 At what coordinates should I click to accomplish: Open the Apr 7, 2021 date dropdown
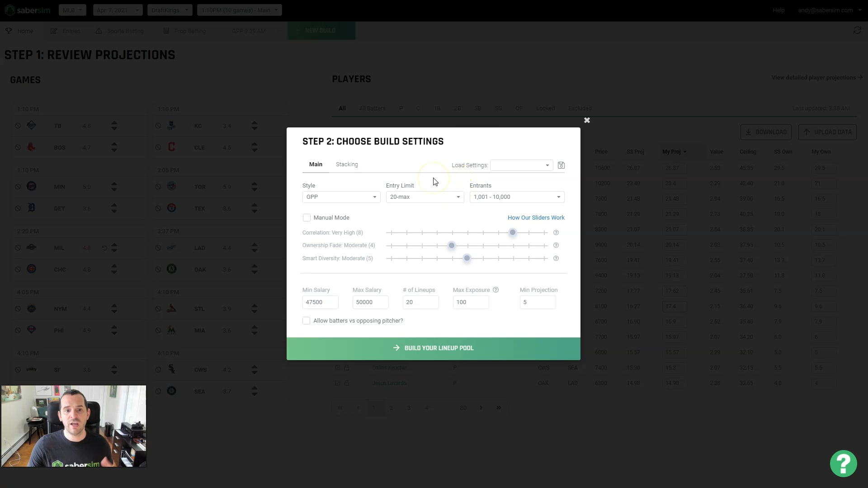point(118,10)
